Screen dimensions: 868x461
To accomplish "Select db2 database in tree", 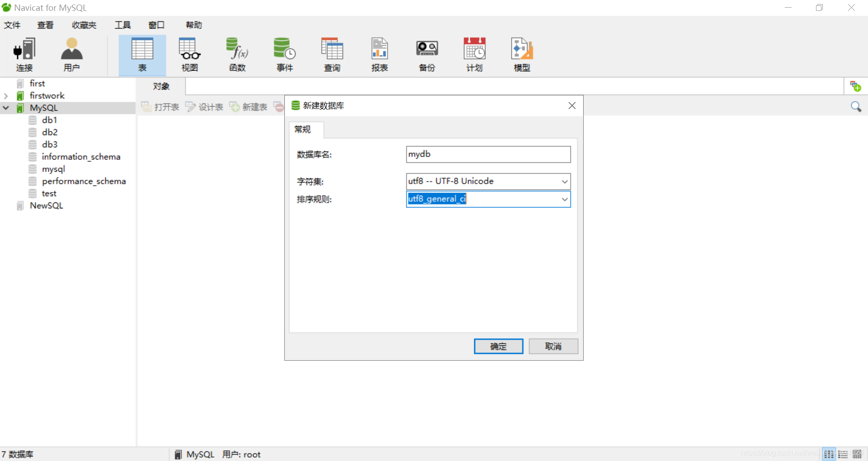I will [49, 132].
